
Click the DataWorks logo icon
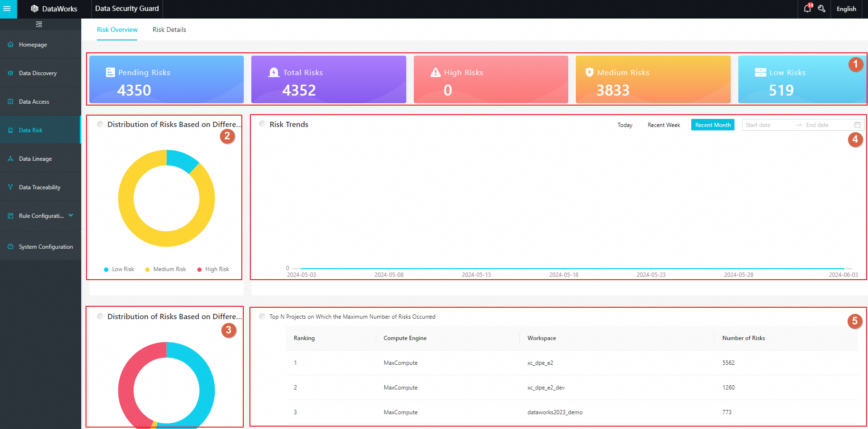tap(35, 9)
